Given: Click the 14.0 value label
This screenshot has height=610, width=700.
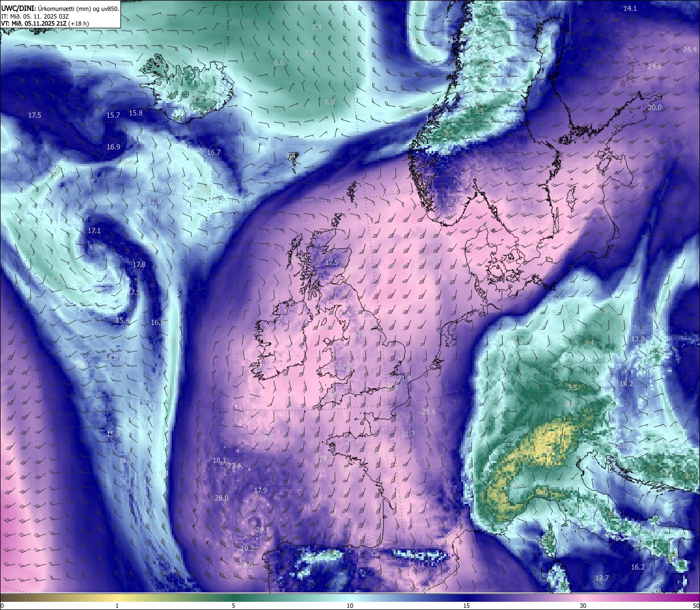Looking at the screenshot, I should [112, 357].
